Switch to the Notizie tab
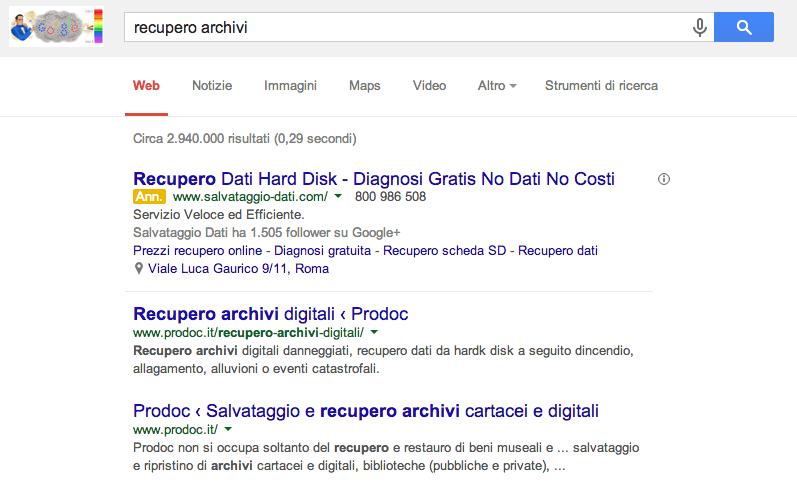 [x=212, y=85]
